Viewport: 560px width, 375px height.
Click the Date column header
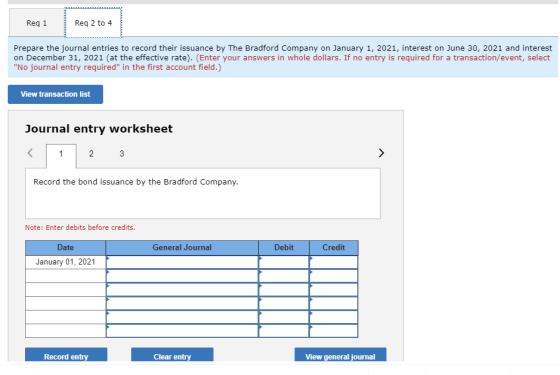click(x=65, y=248)
